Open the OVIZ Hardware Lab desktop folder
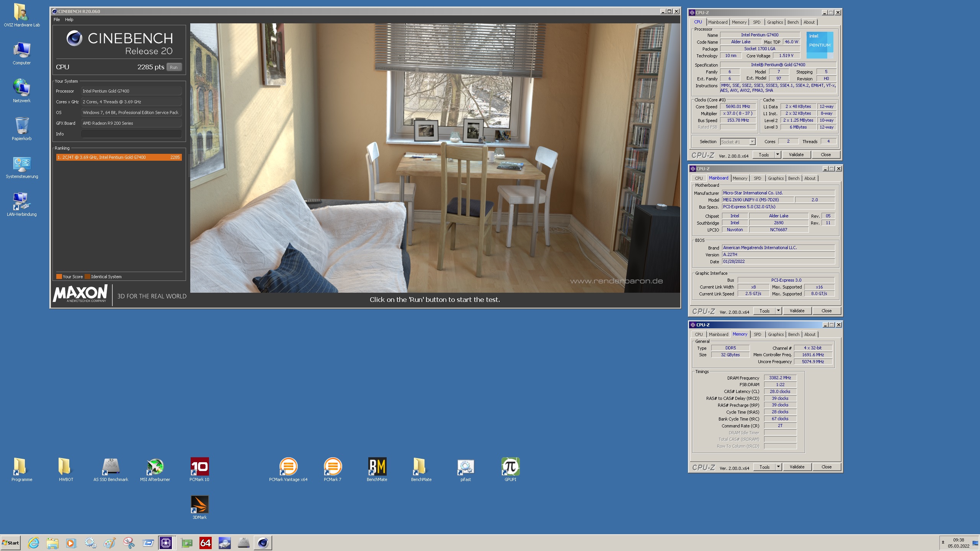The height and width of the screenshot is (551, 980). click(x=21, y=15)
